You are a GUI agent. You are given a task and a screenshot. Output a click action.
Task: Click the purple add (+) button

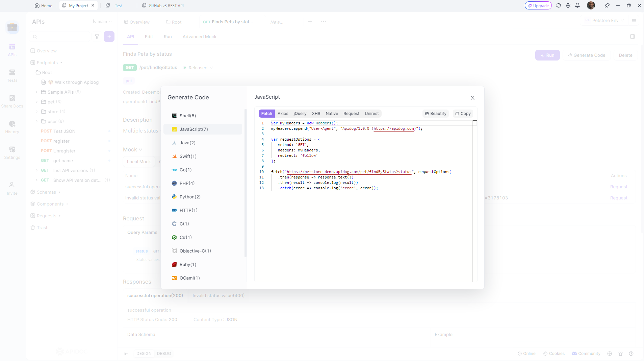coord(109,37)
